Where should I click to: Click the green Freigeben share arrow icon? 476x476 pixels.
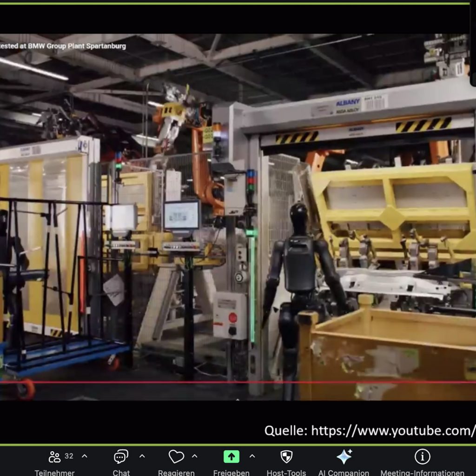[x=231, y=456]
